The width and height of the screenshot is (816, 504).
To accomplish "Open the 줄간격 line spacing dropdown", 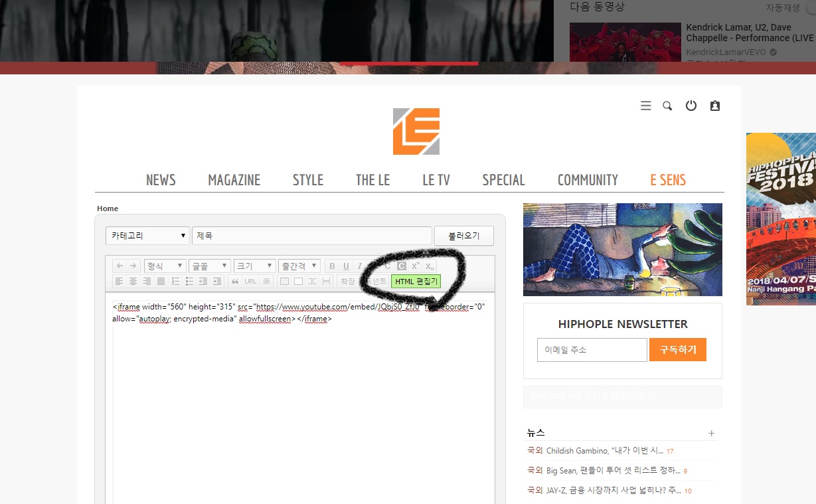I will [x=299, y=266].
